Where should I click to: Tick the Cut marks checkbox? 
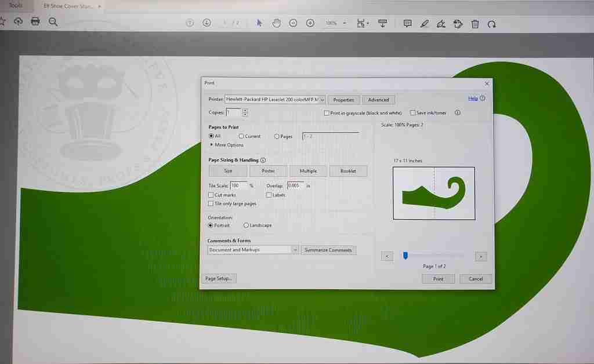pyautogui.click(x=211, y=195)
